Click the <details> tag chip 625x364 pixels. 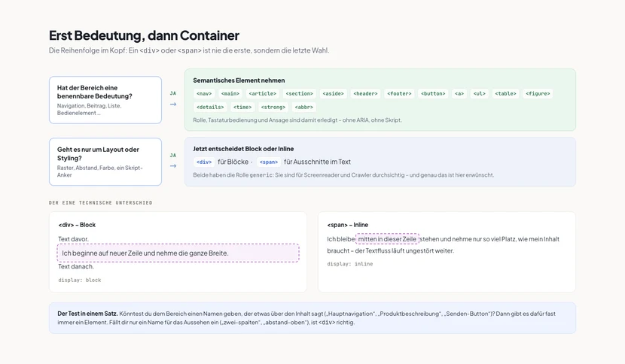point(210,107)
